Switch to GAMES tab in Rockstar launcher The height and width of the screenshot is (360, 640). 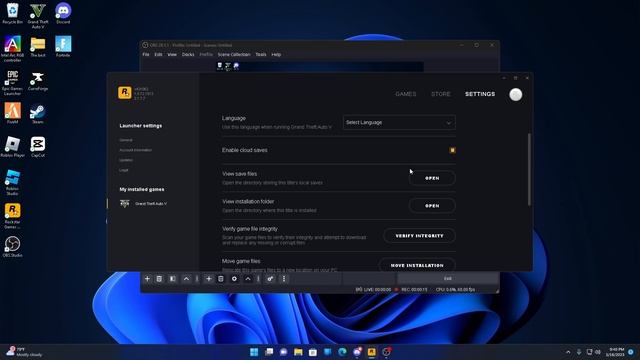[406, 94]
